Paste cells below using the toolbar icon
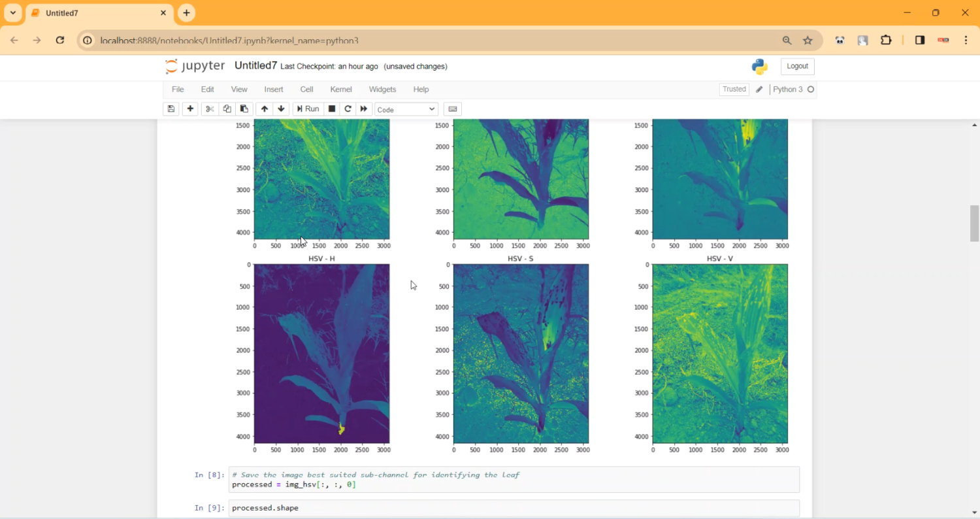Image resolution: width=980 pixels, height=519 pixels. click(244, 109)
